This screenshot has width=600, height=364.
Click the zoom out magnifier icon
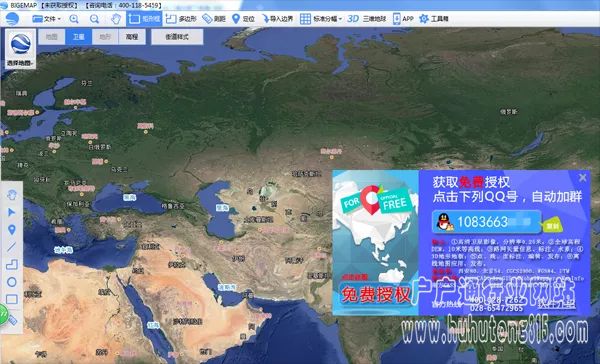tap(94, 19)
